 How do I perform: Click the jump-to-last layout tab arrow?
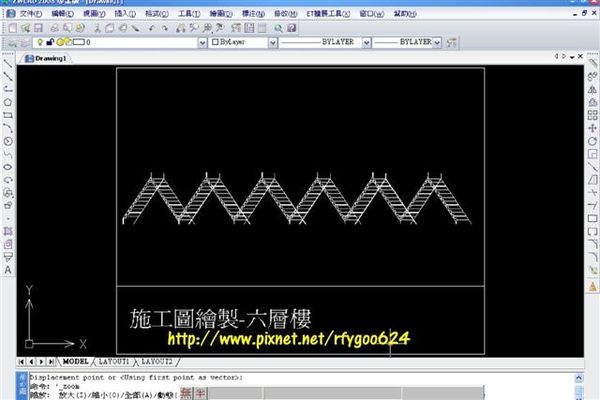(51, 361)
